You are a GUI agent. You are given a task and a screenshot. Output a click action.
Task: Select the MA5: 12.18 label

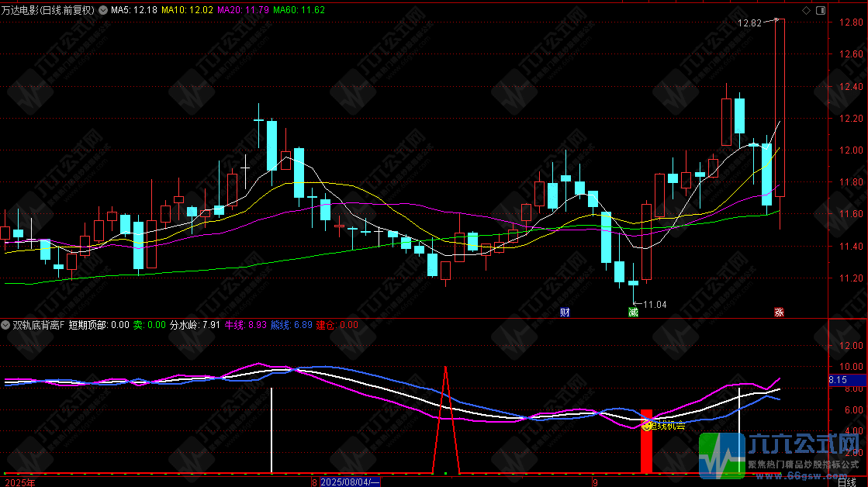(x=134, y=10)
